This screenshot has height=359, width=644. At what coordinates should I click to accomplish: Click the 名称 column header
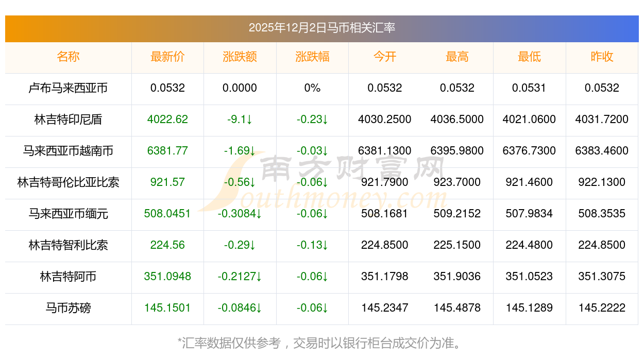(69, 57)
